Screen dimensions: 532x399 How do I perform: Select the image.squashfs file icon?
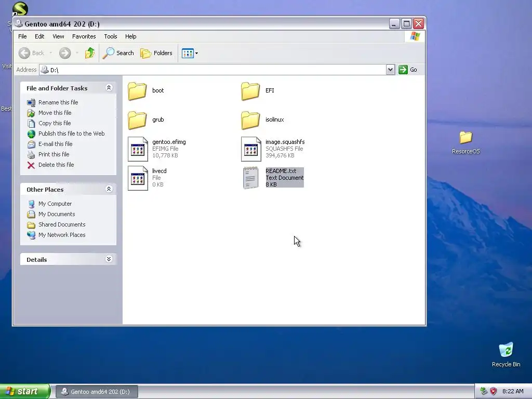(x=251, y=149)
